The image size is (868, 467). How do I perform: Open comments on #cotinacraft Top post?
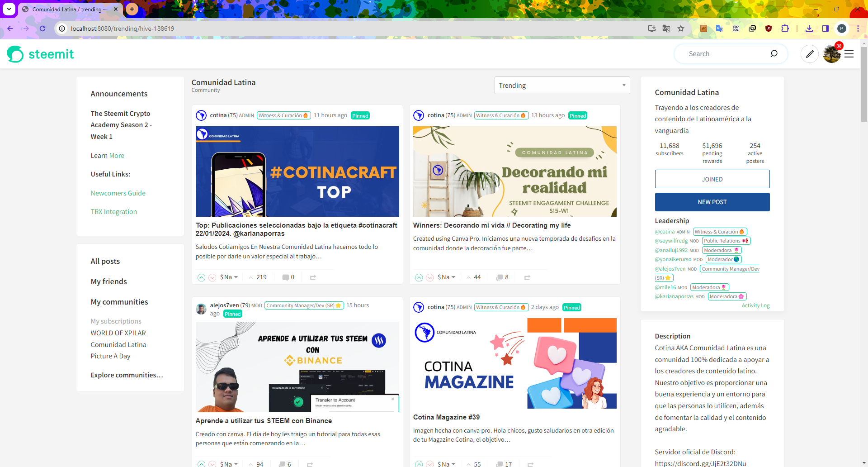coord(288,277)
